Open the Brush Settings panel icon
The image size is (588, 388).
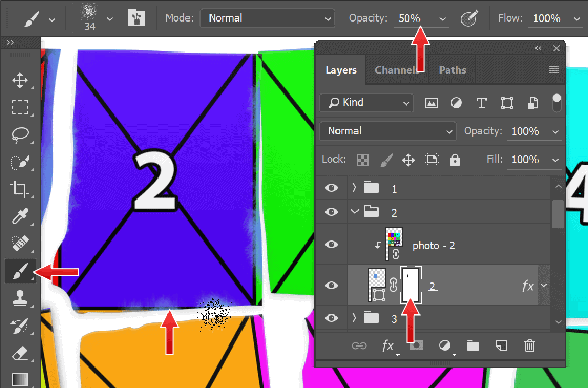pyautogui.click(x=136, y=18)
